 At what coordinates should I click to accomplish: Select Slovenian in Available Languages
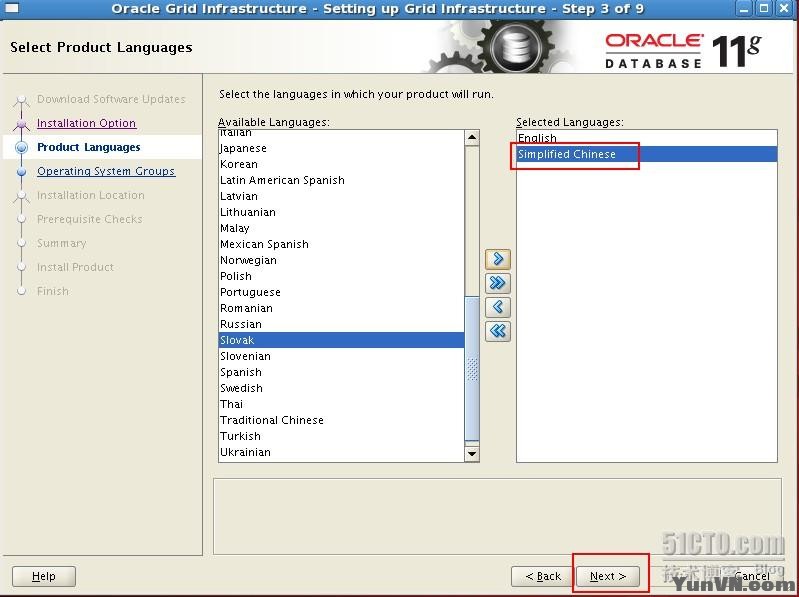(341, 356)
